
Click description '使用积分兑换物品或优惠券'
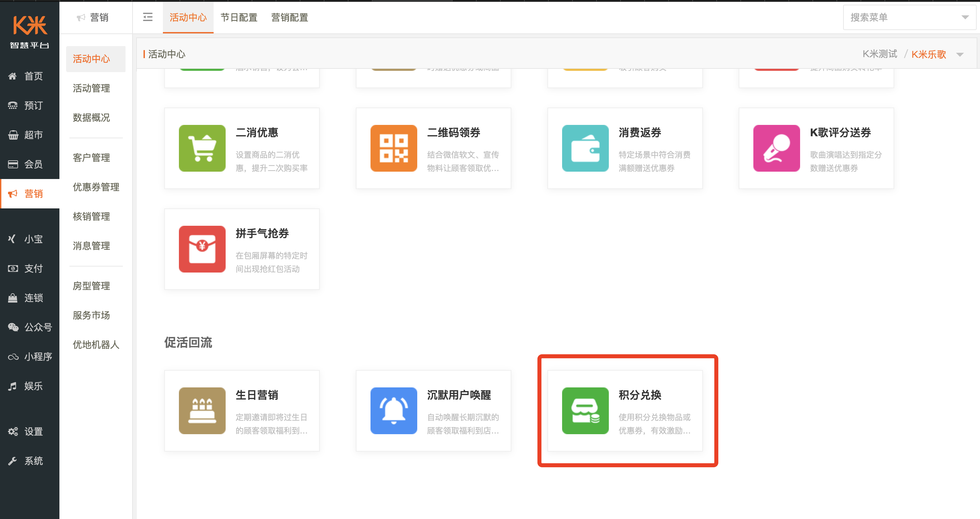[x=654, y=424]
